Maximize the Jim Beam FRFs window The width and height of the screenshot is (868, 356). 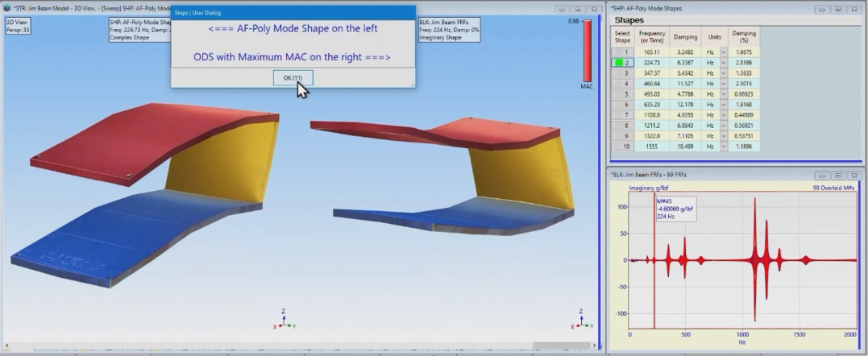pyautogui.click(x=840, y=175)
